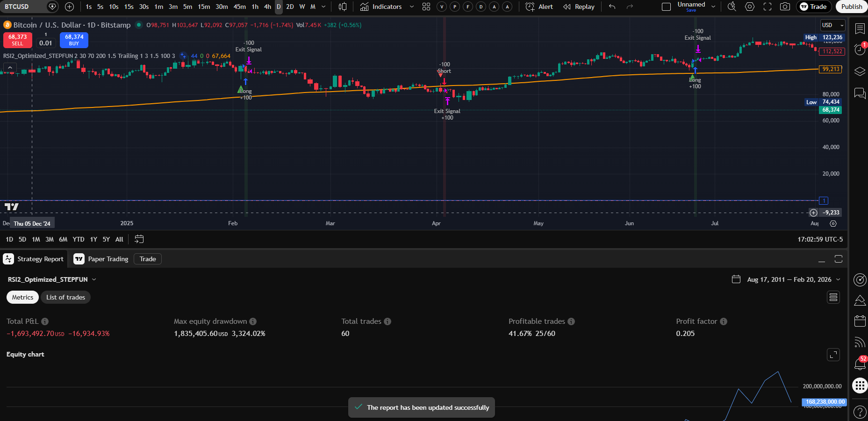Image resolution: width=868 pixels, height=421 pixels.
Task: Select the candlestick chart style icon
Action: point(343,7)
